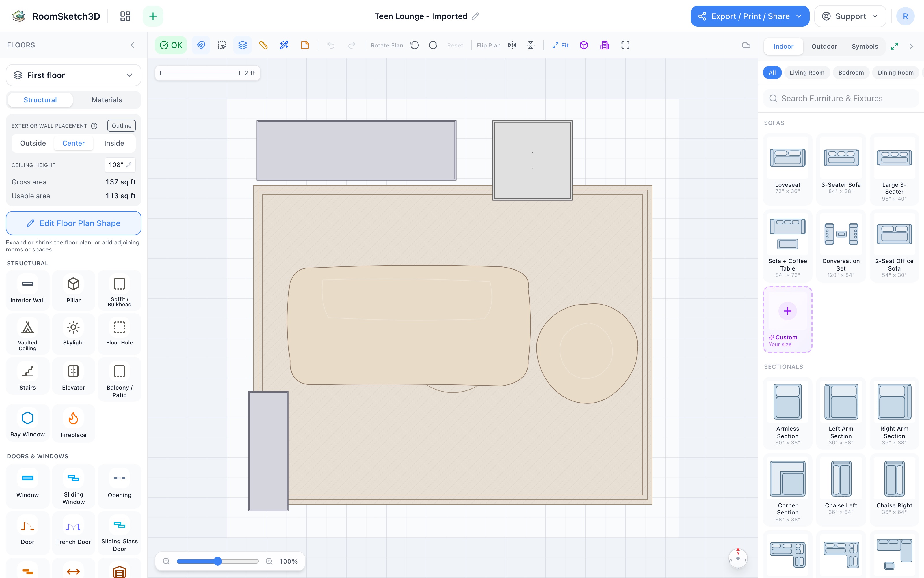Screen dimensions: 924x578
Task: Flip plan horizontally
Action: pos(513,45)
